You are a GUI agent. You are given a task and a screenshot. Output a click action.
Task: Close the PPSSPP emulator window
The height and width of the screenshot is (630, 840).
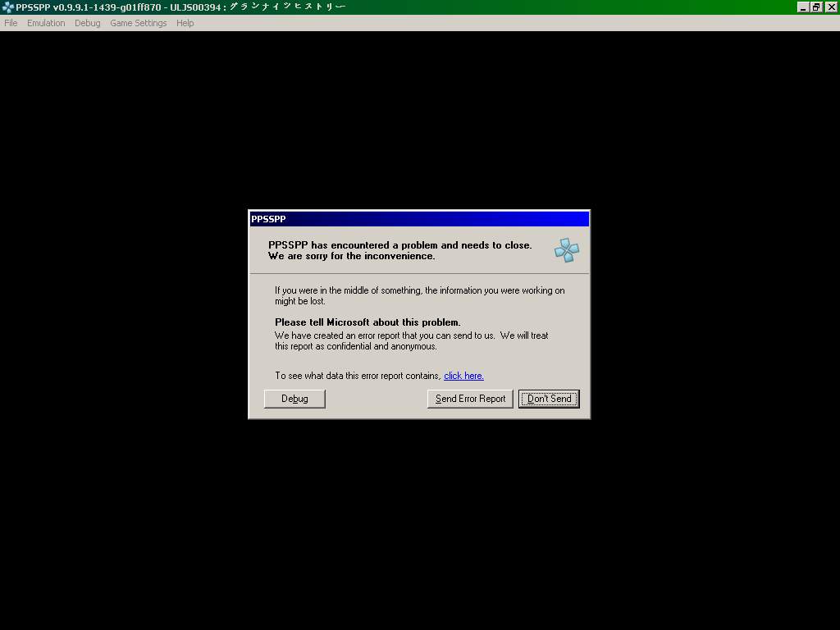[x=830, y=7]
